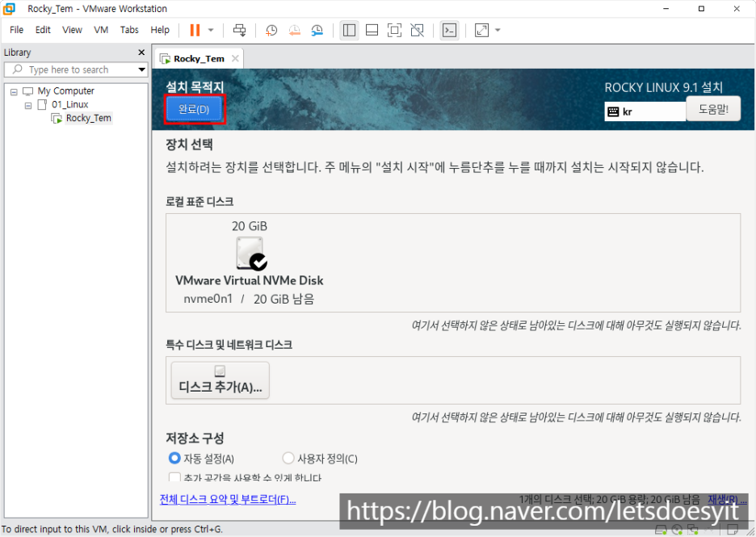This screenshot has width=756, height=537.
Task: Close the Library panel
Action: pyautogui.click(x=141, y=52)
